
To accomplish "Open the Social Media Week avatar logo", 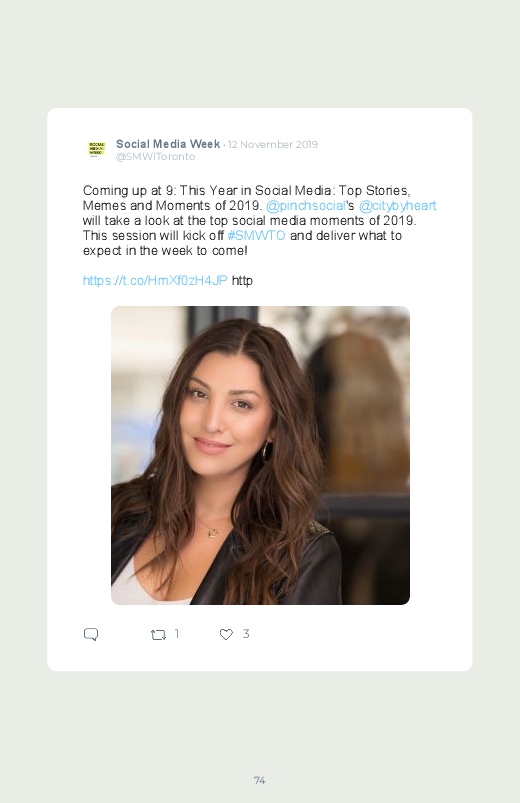I will 96,150.
